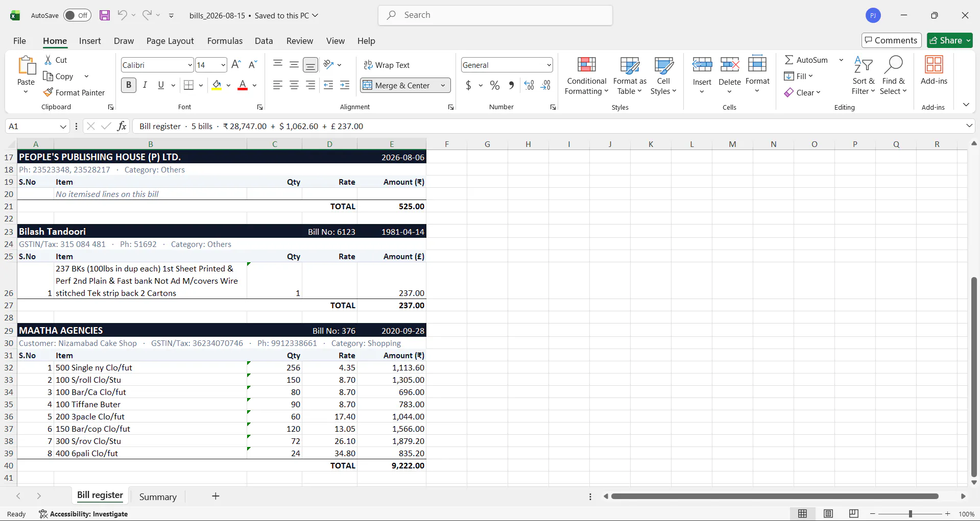Click the Copy icon
The image size is (980, 521).
click(49, 76)
